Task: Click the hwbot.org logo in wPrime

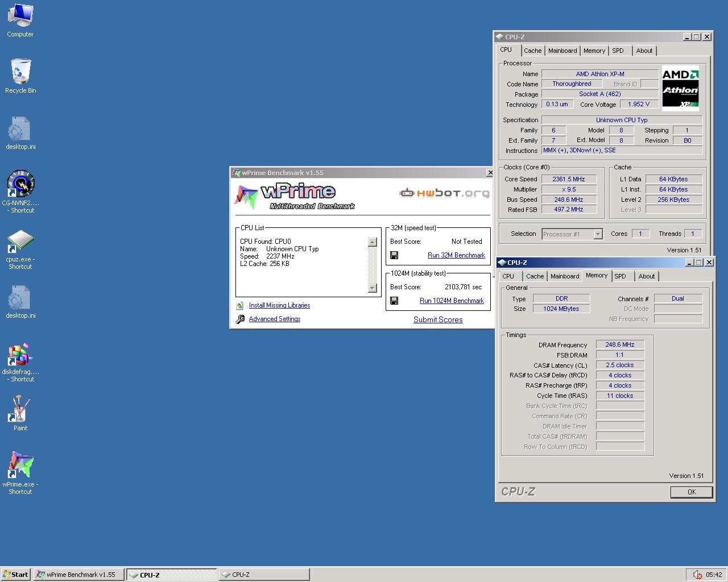Action: tap(444, 193)
